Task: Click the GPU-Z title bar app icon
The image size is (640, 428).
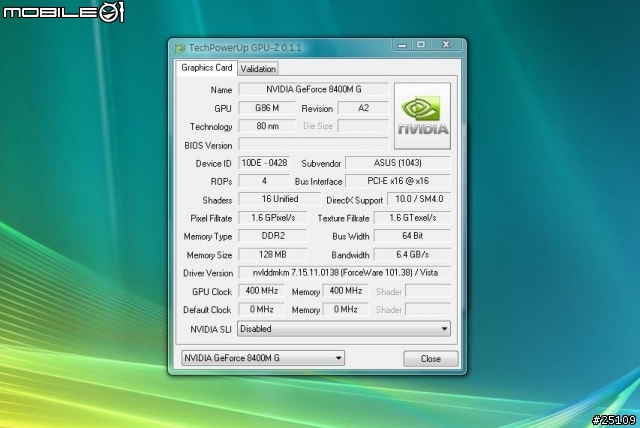Action: click(x=180, y=48)
